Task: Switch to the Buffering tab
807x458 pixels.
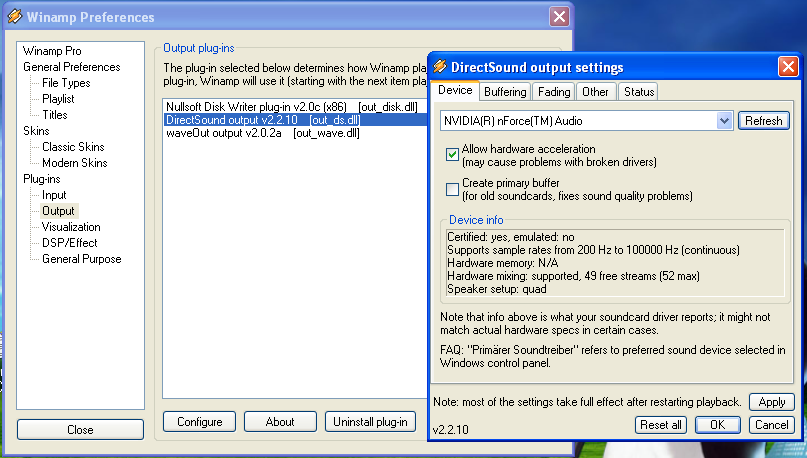Action: [505, 92]
